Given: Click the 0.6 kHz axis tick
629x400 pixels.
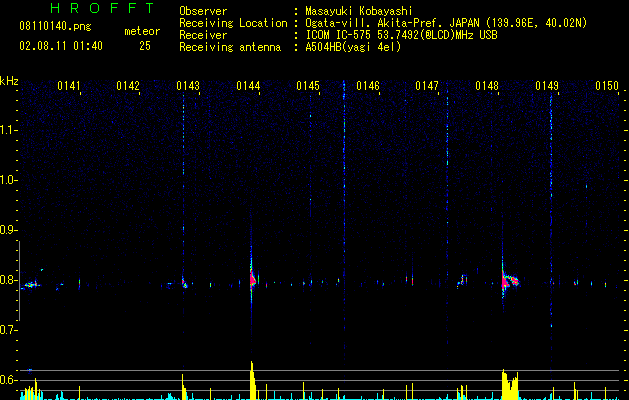Looking at the screenshot, I should tap(9, 380).
